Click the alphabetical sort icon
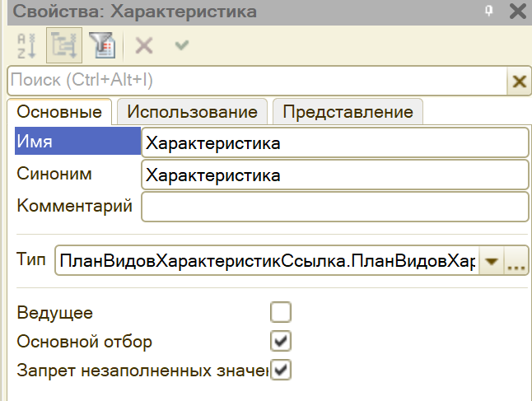The image size is (532, 401). (x=26, y=46)
